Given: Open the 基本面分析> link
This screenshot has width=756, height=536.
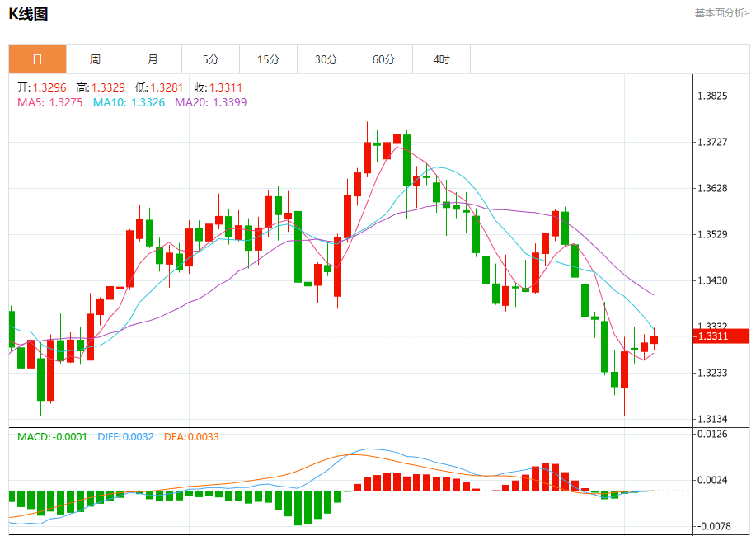Looking at the screenshot, I should coord(721,13).
